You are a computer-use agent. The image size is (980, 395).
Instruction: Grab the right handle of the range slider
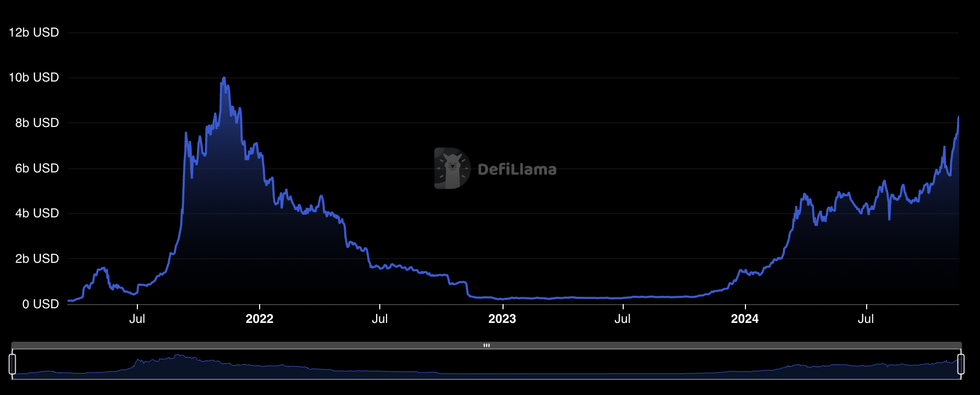(961, 364)
